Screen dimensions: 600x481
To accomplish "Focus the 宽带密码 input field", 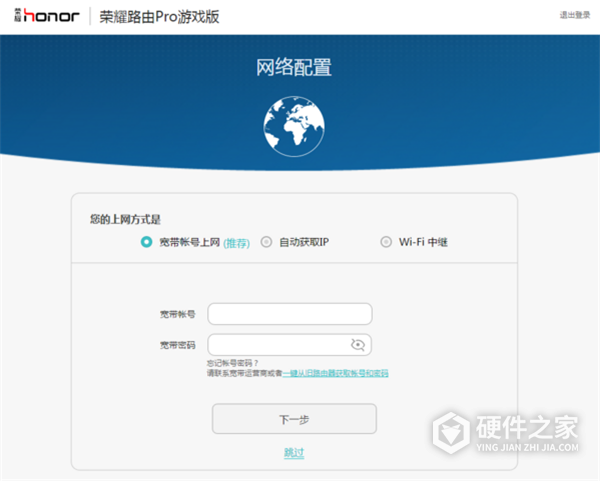I will point(290,345).
